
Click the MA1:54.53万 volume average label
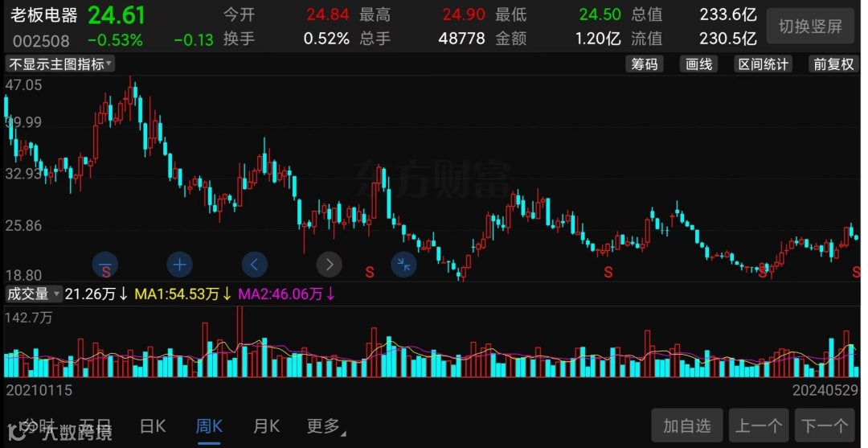point(182,294)
